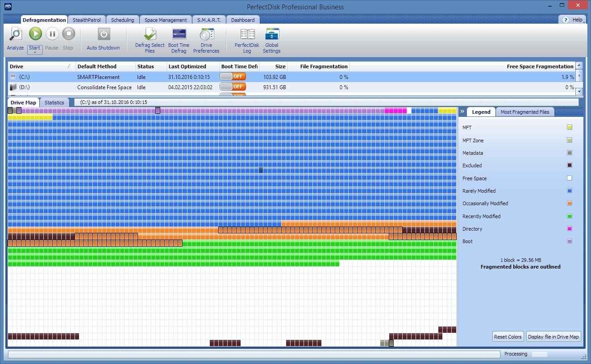Select the Legend tab

(x=481, y=112)
